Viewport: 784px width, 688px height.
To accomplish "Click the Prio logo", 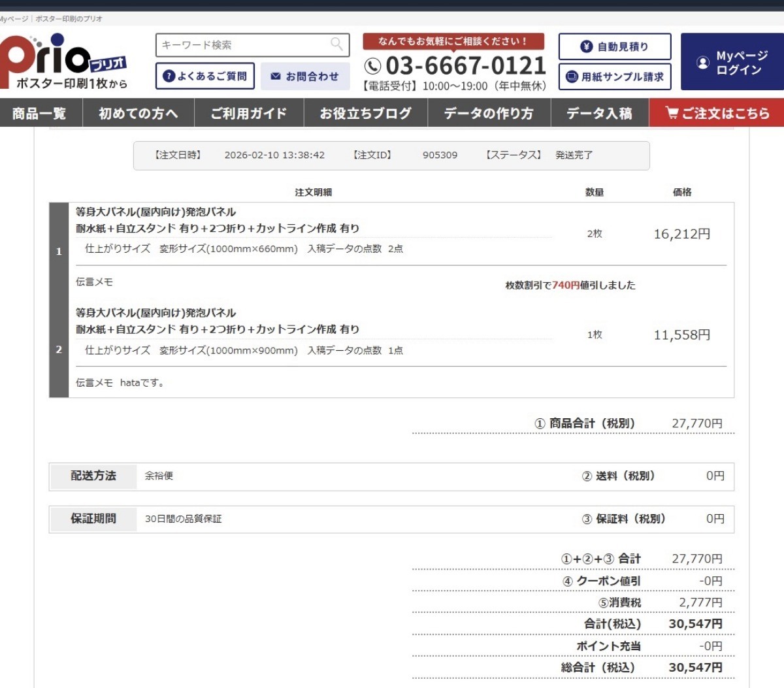I will tap(63, 61).
